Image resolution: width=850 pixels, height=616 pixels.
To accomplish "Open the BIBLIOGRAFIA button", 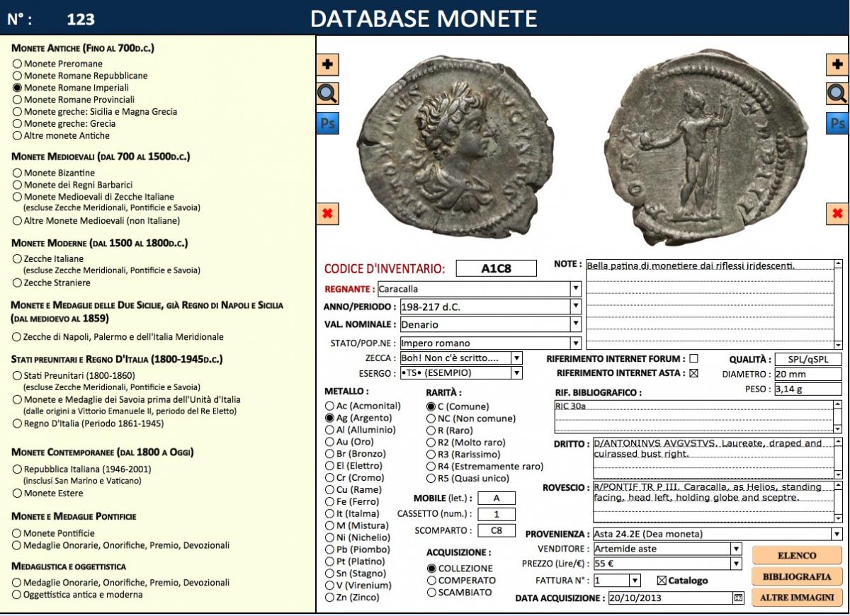I will click(x=797, y=576).
